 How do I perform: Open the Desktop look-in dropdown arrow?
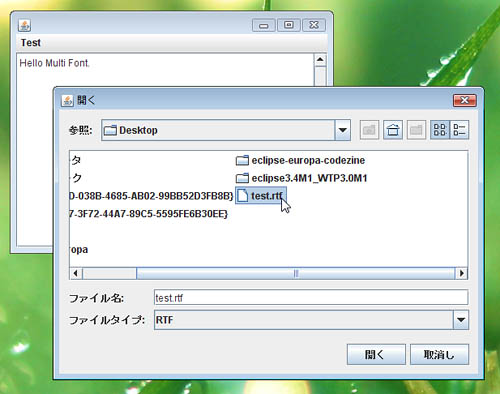[343, 130]
